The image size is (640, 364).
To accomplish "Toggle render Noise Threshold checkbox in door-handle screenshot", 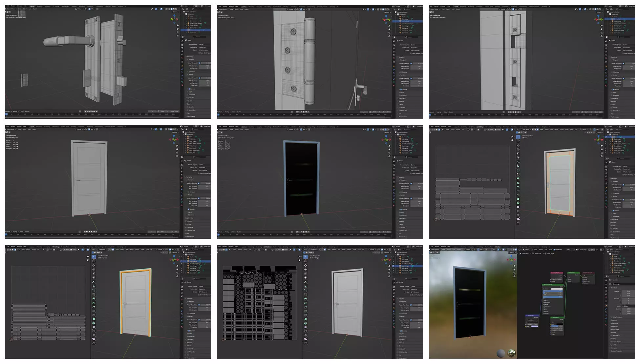I will [x=199, y=78].
